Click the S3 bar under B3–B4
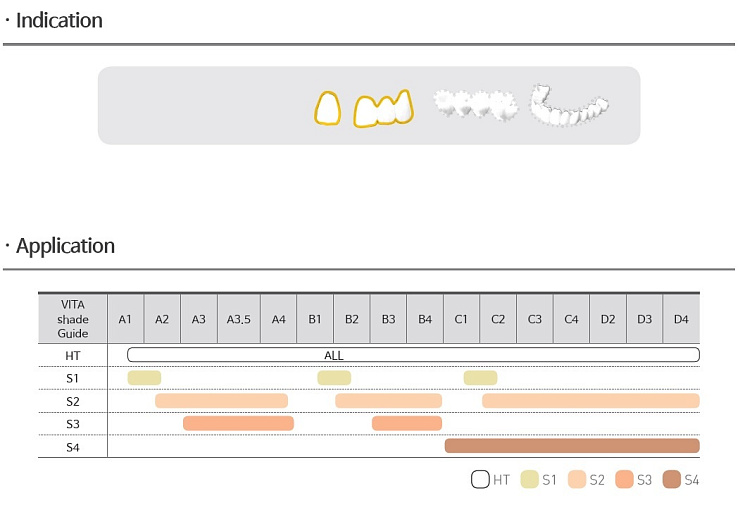Screen dimensions: 740x505 (407, 423)
